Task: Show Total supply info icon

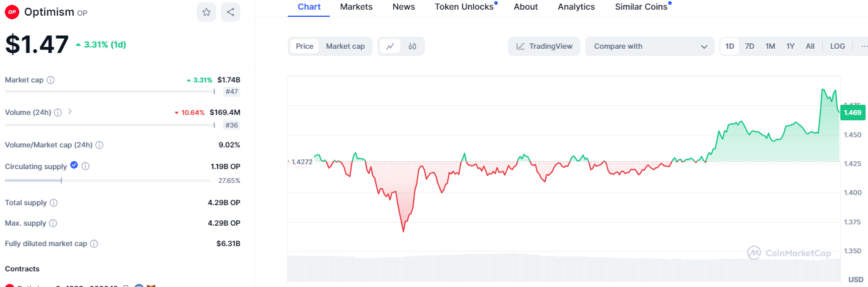Action: (54, 203)
